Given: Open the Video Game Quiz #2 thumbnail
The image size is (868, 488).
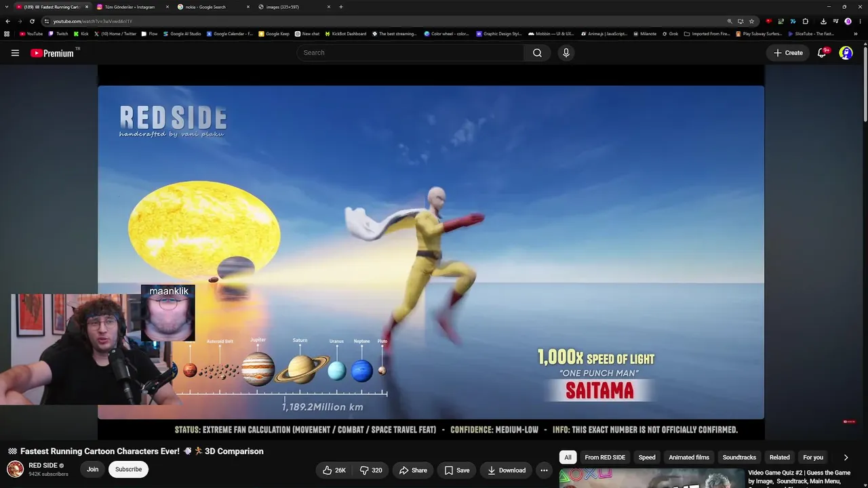Looking at the screenshot, I should pyautogui.click(x=652, y=479).
